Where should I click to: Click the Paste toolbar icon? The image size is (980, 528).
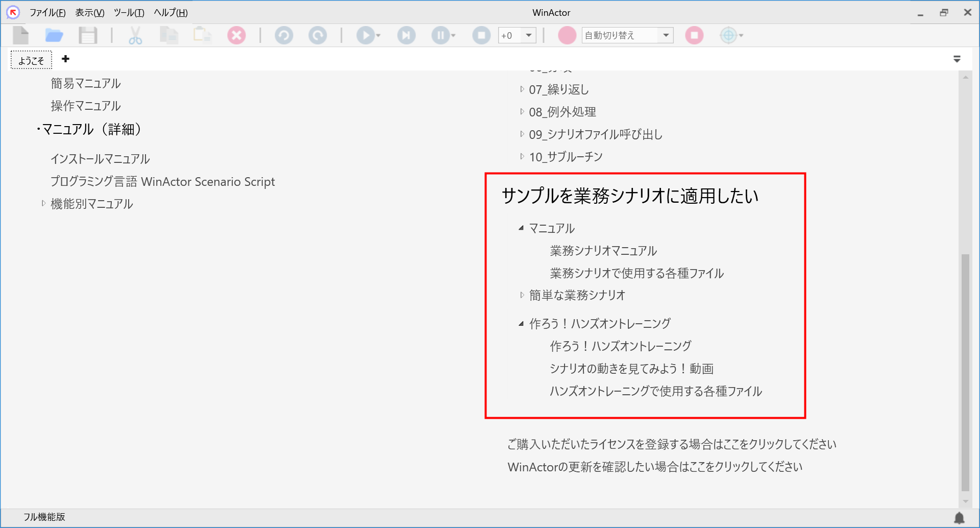(x=202, y=35)
